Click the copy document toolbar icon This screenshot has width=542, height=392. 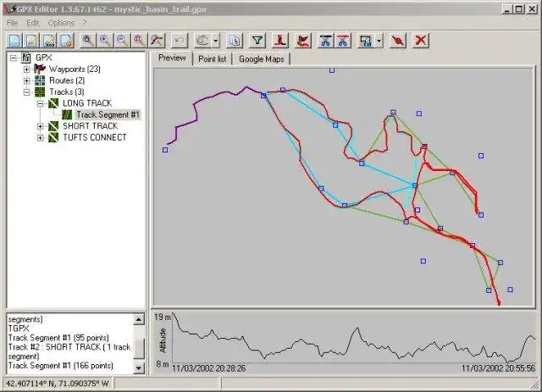235,41
